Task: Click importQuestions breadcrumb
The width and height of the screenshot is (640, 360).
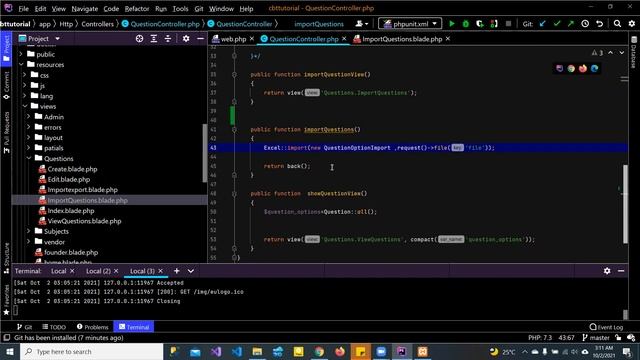Action: click(x=319, y=24)
